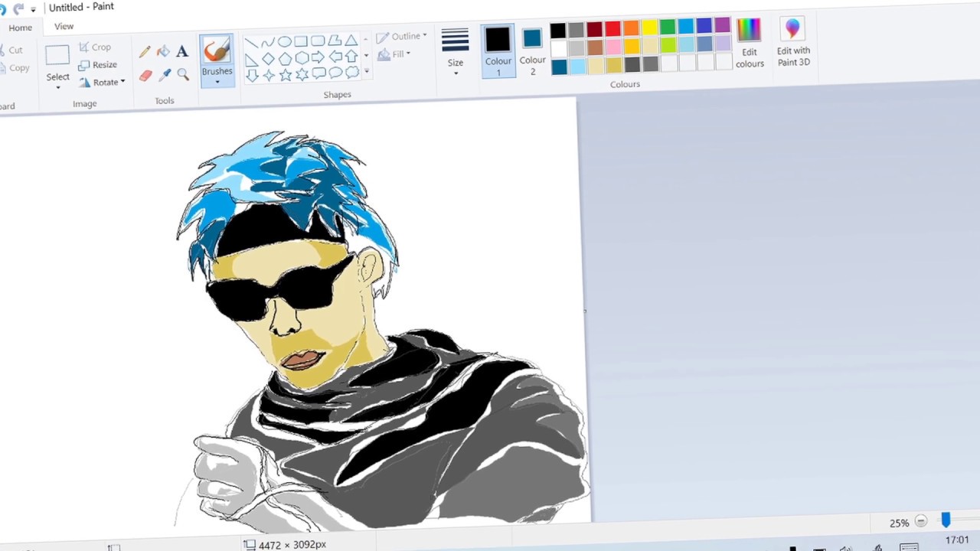Choose the Six-point star shape
The width and height of the screenshot is (980, 551).
pyautogui.click(x=302, y=74)
